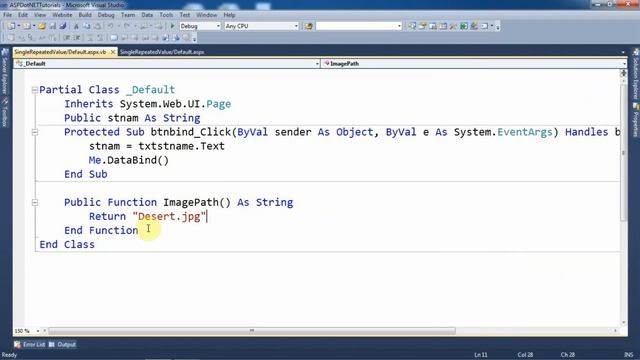Screen dimensions: 640x360
Task: Click the Paste toolbar icon
Action: [x=97, y=26]
